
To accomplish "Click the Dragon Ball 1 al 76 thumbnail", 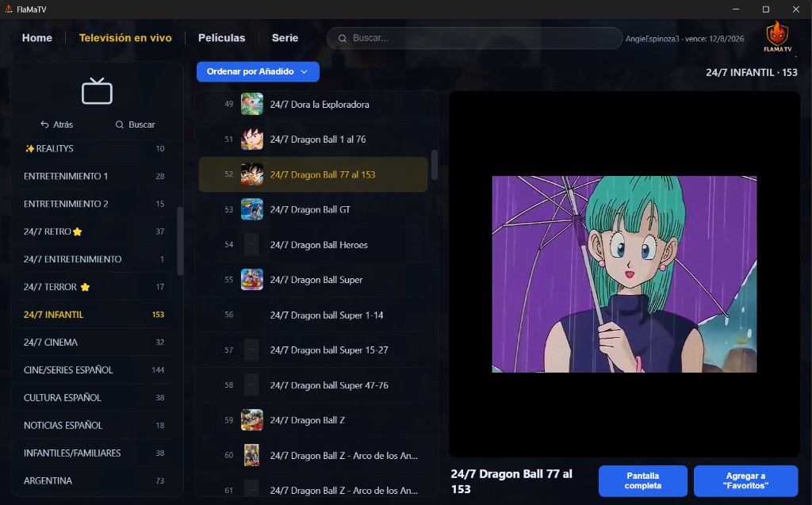I will (x=251, y=140).
